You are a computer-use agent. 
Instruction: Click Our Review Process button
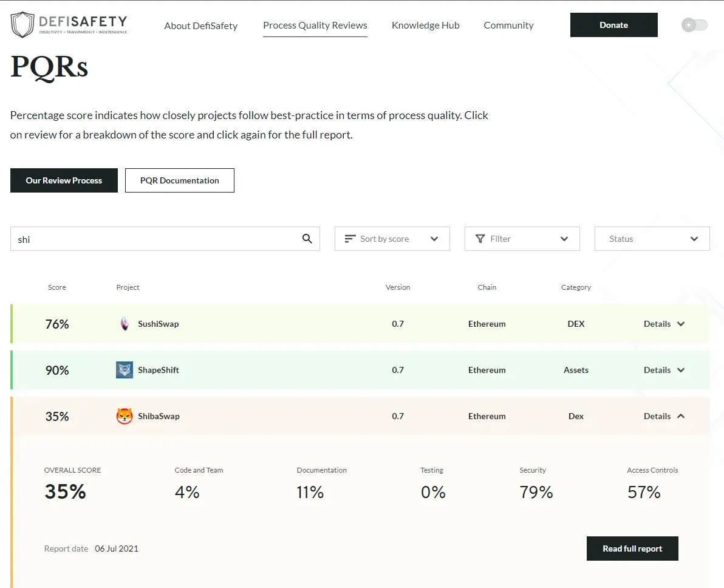64,180
